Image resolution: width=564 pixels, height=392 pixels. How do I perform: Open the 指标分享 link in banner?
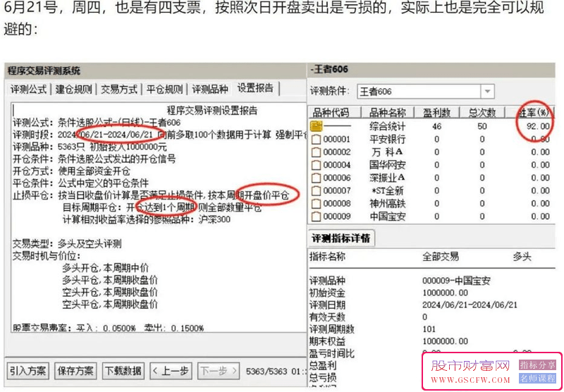click(537, 365)
